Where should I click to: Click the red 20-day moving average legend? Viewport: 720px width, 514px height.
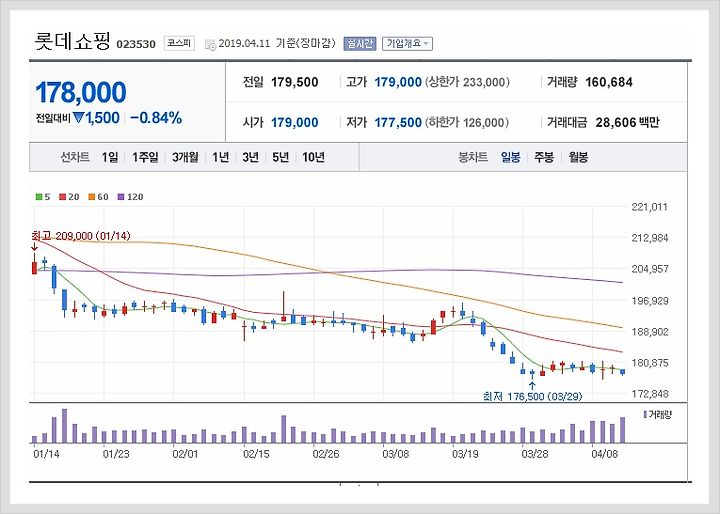coord(69,197)
